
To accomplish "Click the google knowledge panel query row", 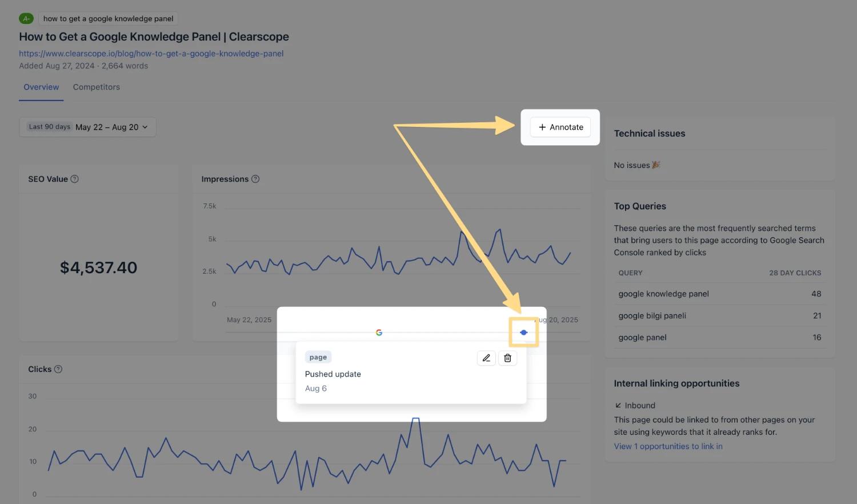I will [719, 294].
